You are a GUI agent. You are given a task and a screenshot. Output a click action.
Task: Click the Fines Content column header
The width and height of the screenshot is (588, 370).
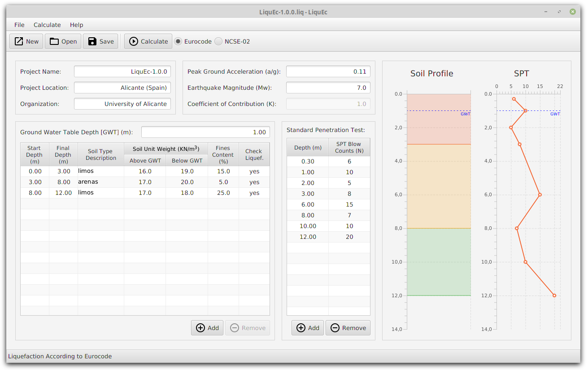223,154
